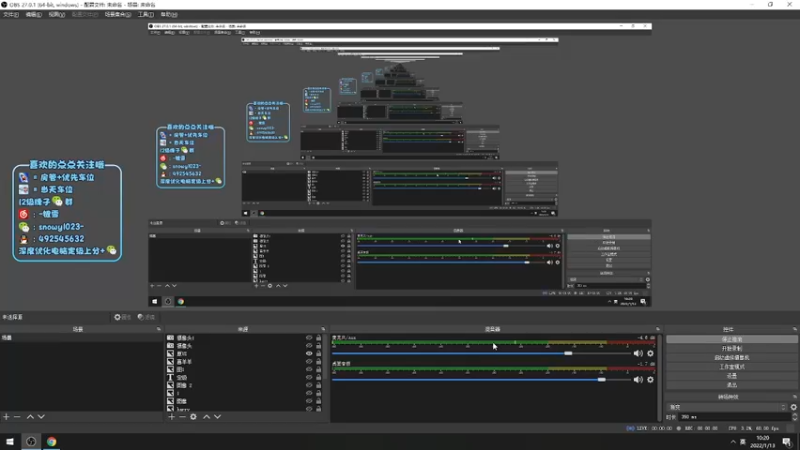The width and height of the screenshot is (800, 450).
Task: Adjust the 桌面音频 volume slider handle
Action: click(602, 380)
